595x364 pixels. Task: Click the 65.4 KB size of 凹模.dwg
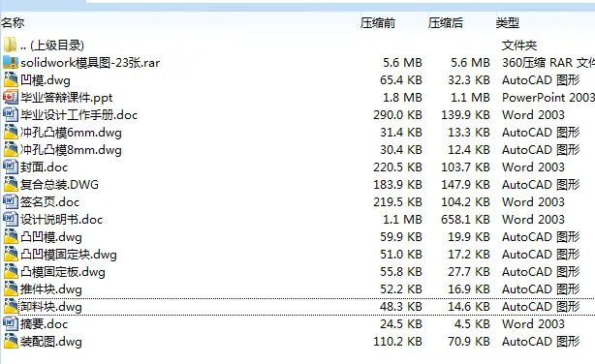pos(401,80)
